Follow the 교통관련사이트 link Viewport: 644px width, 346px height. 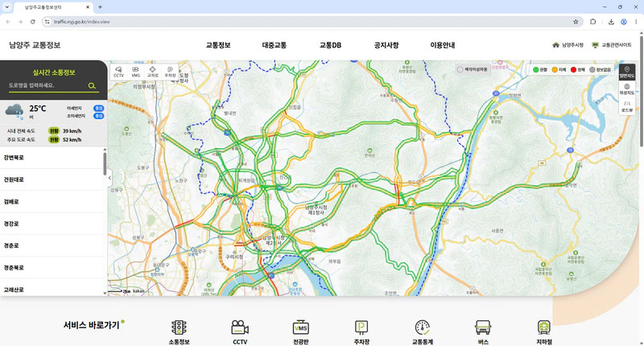[612, 45]
